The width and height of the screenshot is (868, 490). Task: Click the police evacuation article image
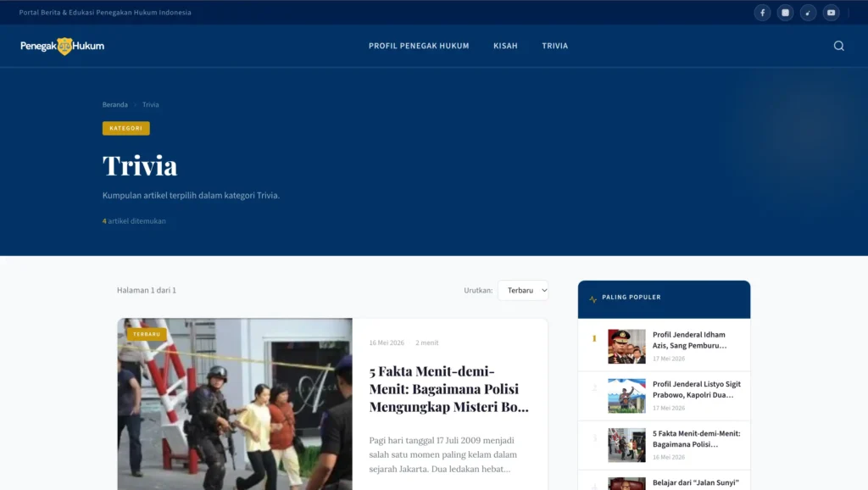click(235, 404)
